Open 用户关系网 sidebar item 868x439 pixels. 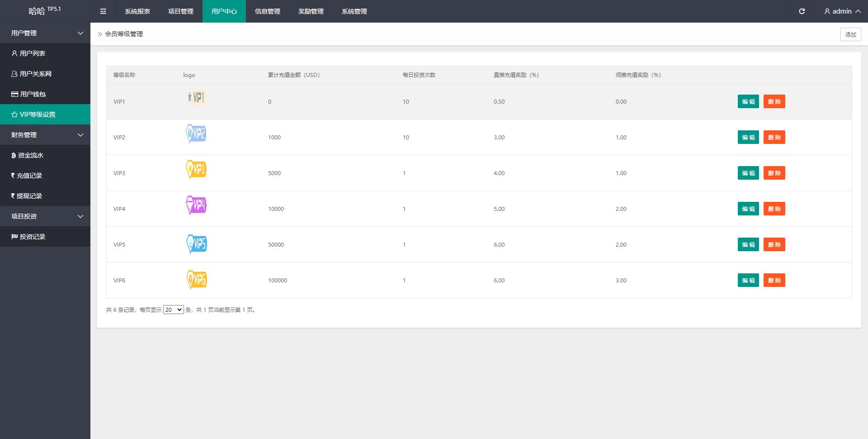(x=35, y=74)
